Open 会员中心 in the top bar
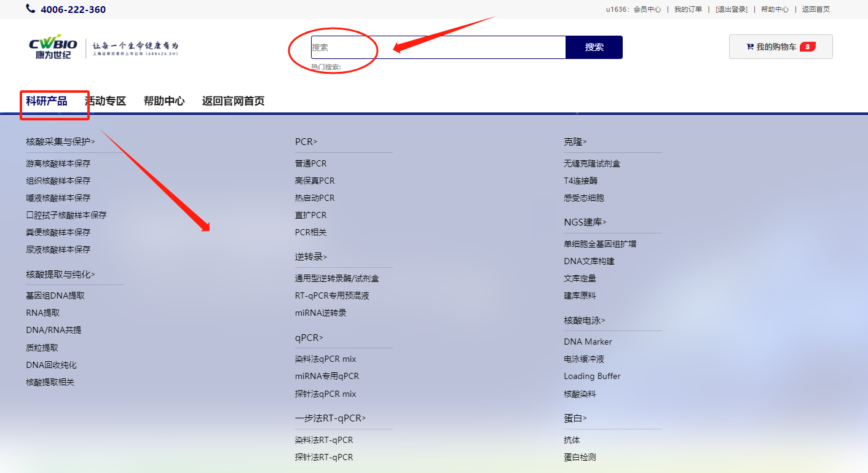The image size is (868, 473). coord(647,9)
